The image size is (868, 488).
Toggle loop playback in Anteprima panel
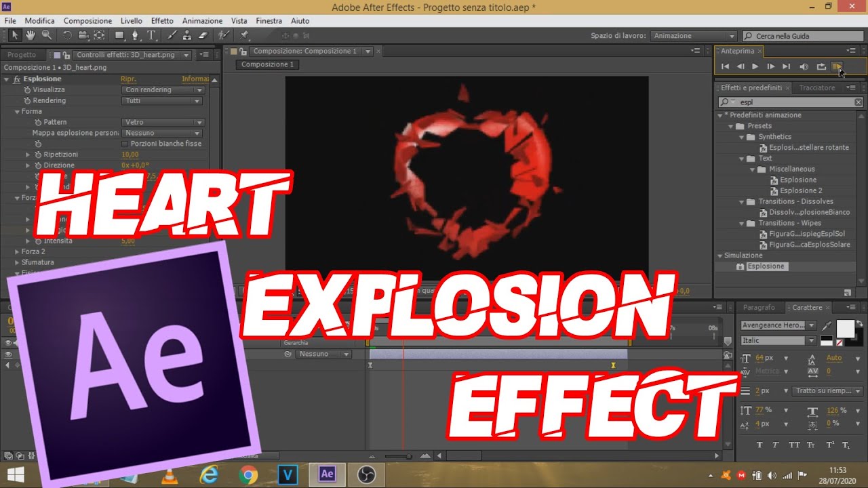click(x=821, y=66)
